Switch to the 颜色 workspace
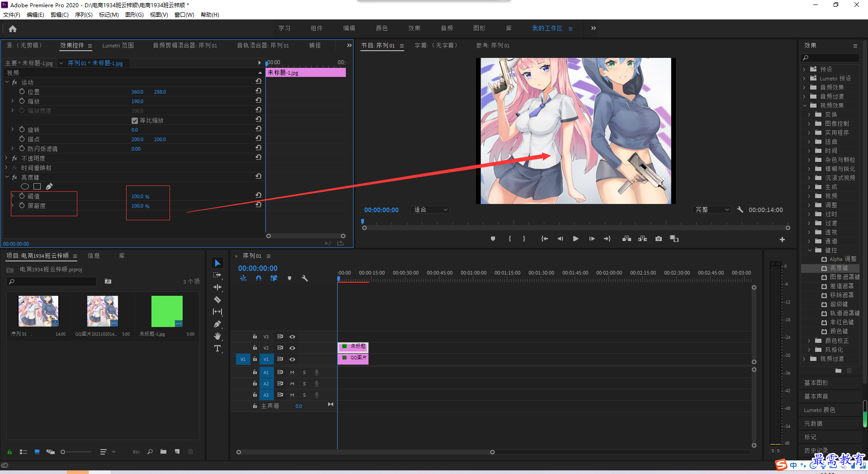This screenshot has height=474, width=868. click(x=382, y=28)
